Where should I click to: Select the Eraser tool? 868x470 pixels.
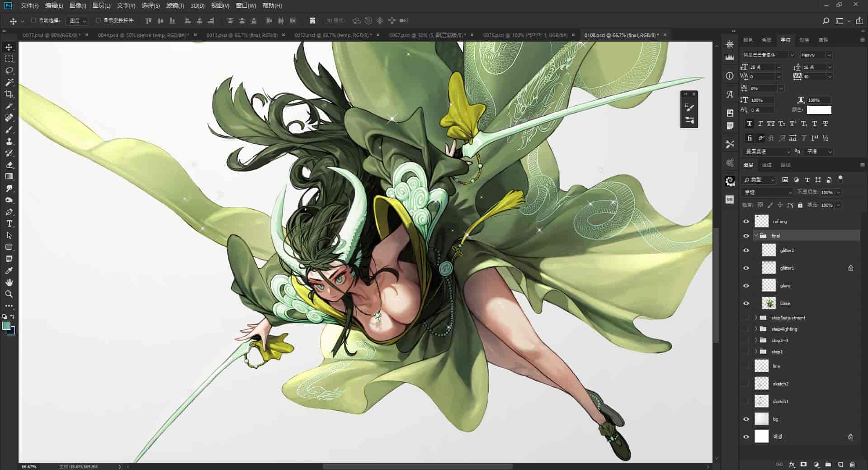click(x=9, y=165)
